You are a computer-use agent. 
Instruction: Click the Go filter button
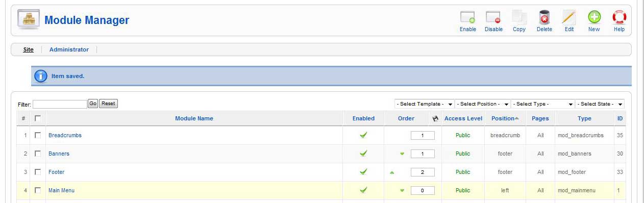click(93, 104)
